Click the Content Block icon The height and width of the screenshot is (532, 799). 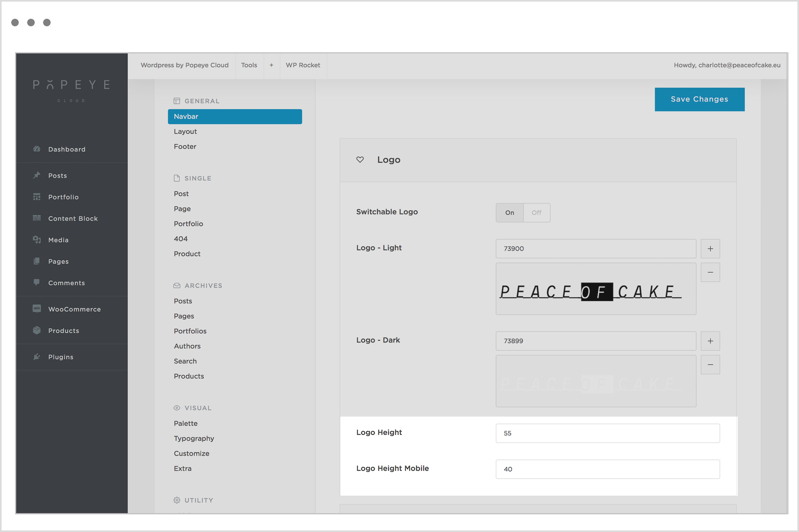click(x=36, y=218)
